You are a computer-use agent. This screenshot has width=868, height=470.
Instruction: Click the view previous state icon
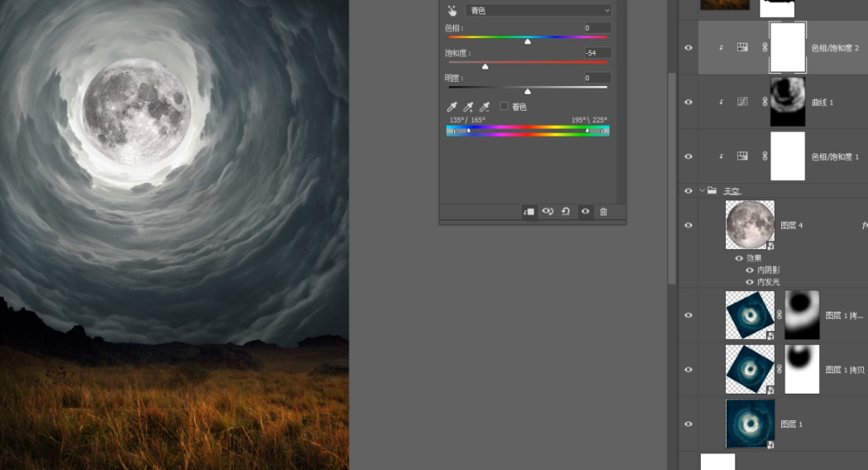(x=547, y=211)
